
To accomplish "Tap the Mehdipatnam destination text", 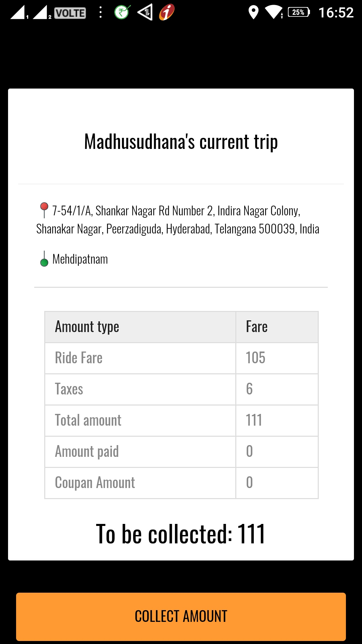I will 80,259.
